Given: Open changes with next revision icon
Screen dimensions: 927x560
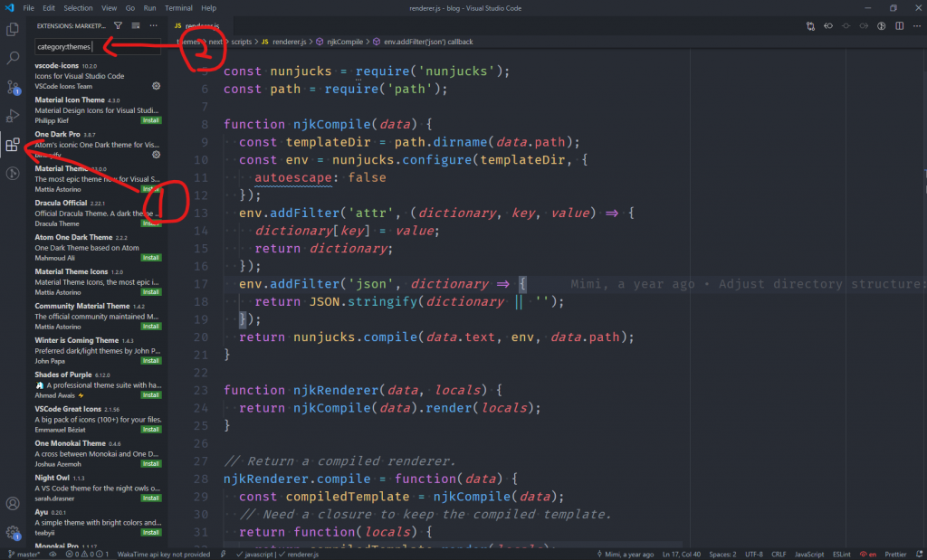Looking at the screenshot, I should (864, 26).
